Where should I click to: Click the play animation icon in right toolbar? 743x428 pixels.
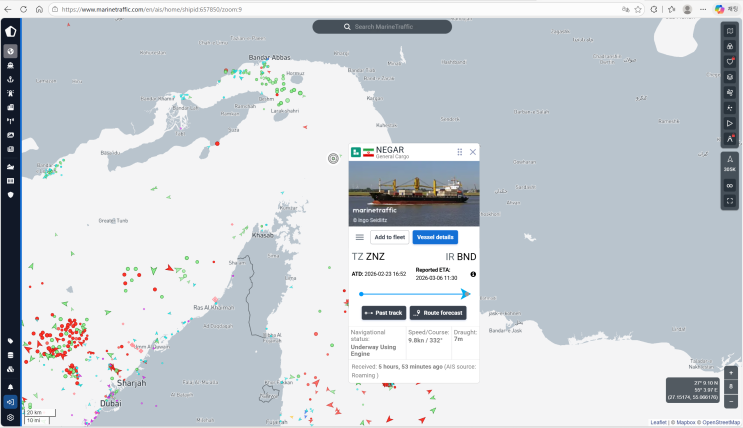point(730,123)
